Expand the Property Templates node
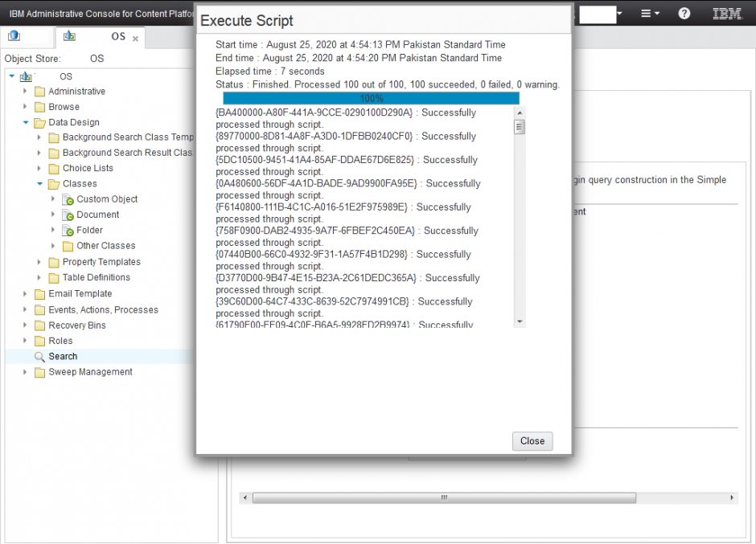756x544 pixels. pos(39,261)
